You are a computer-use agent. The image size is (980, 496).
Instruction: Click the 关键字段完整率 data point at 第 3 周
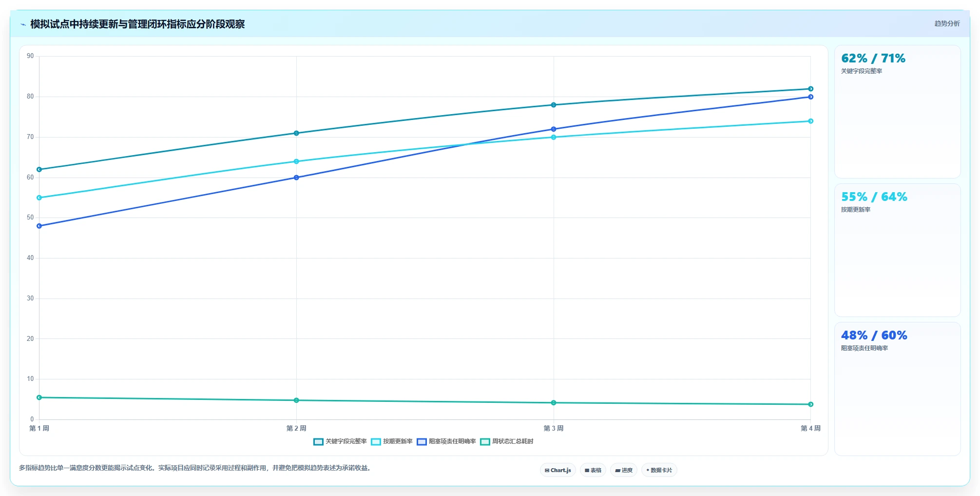click(554, 105)
